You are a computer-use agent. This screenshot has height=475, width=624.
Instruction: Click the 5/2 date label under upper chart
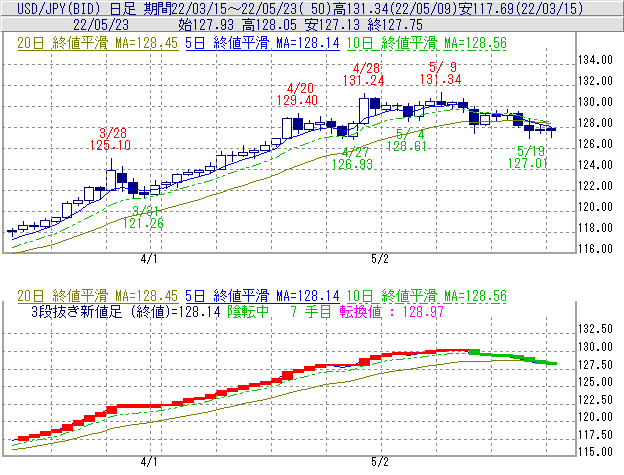click(x=380, y=259)
